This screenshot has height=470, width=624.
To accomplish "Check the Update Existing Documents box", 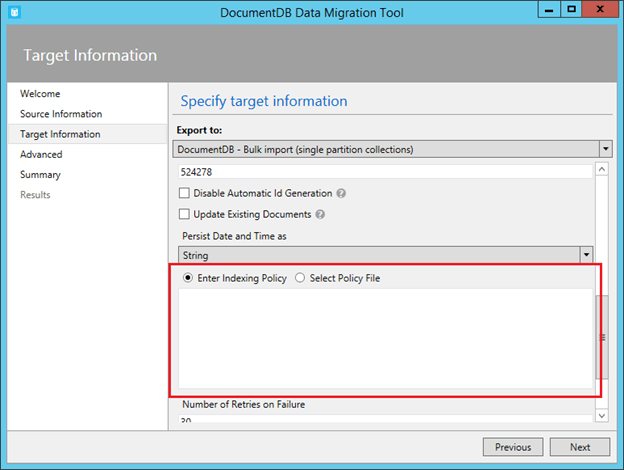I will [x=184, y=214].
